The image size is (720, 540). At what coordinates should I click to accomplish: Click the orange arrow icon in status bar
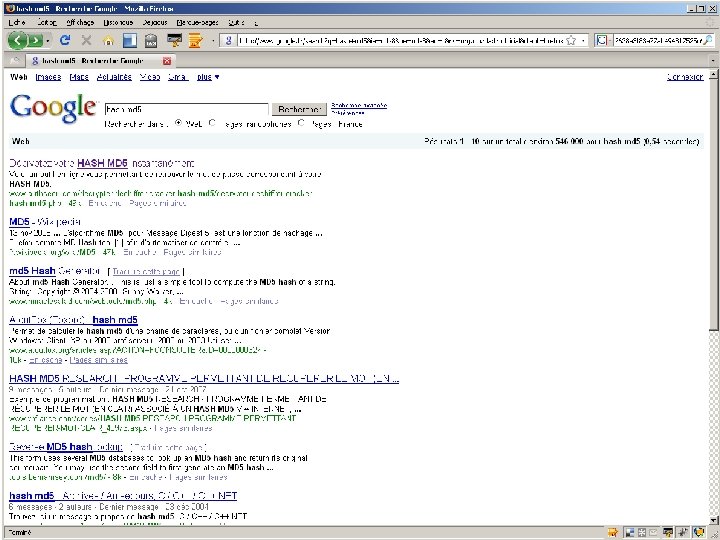point(613,533)
